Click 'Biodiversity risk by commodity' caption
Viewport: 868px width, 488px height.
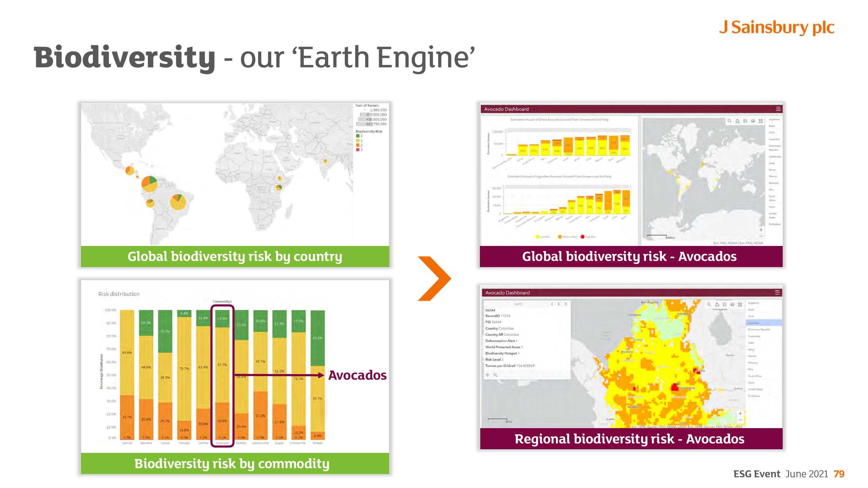232,464
